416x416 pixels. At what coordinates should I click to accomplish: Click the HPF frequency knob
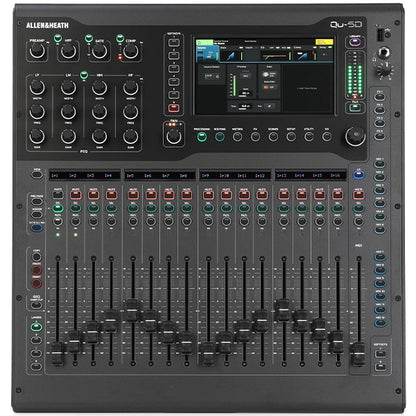click(68, 51)
